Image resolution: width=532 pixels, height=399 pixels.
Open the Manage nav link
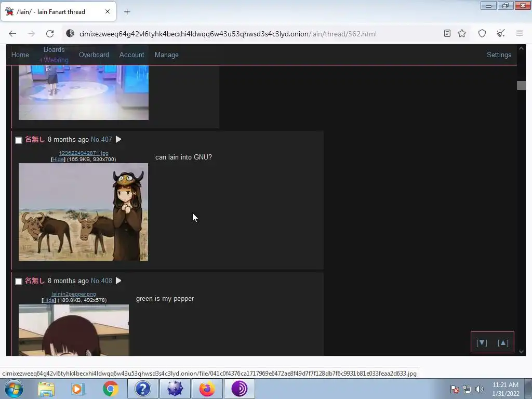click(167, 55)
